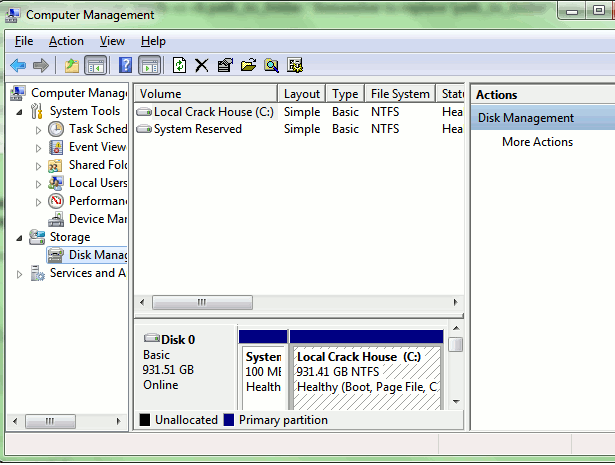Click the System Reserved volume drive icon
Viewport: 615px width, 465px height.
144,129
